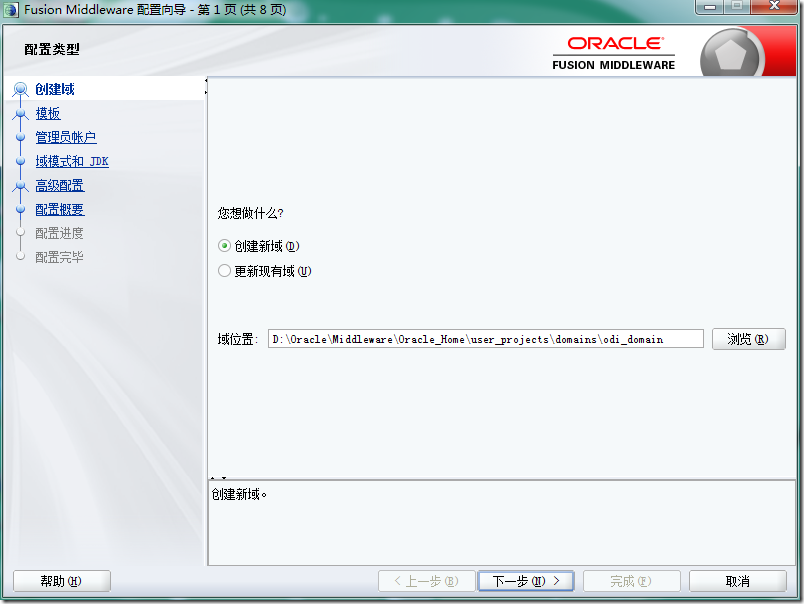The height and width of the screenshot is (604, 804).
Task: Click the disabled 上一步 button
Action: [x=427, y=581]
